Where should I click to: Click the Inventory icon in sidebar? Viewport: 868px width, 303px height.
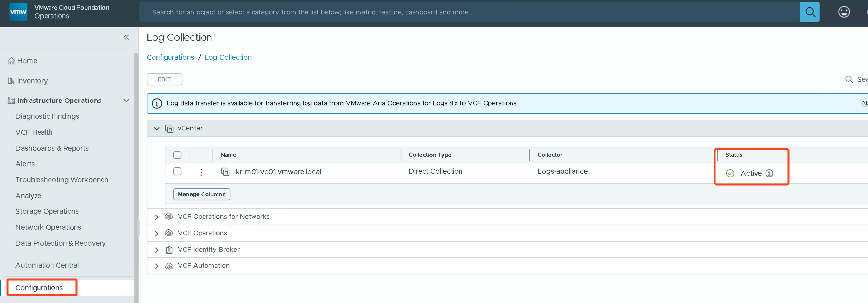pyautogui.click(x=11, y=81)
